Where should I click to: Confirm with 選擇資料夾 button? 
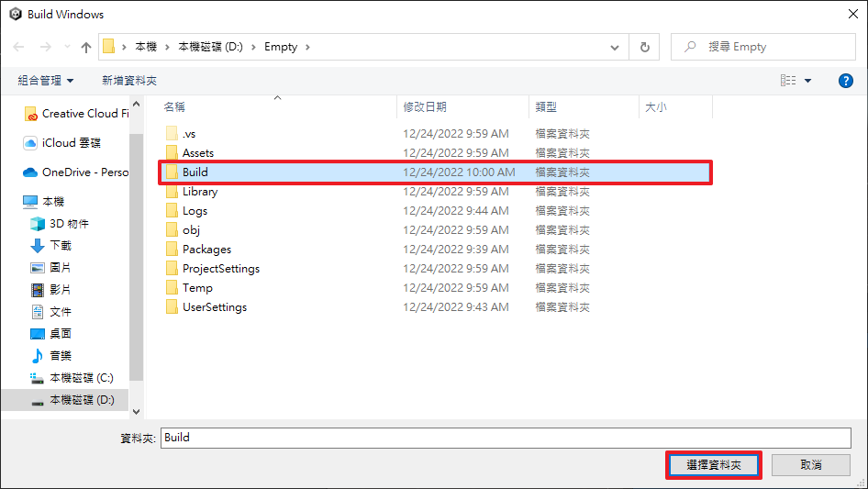pyautogui.click(x=714, y=465)
